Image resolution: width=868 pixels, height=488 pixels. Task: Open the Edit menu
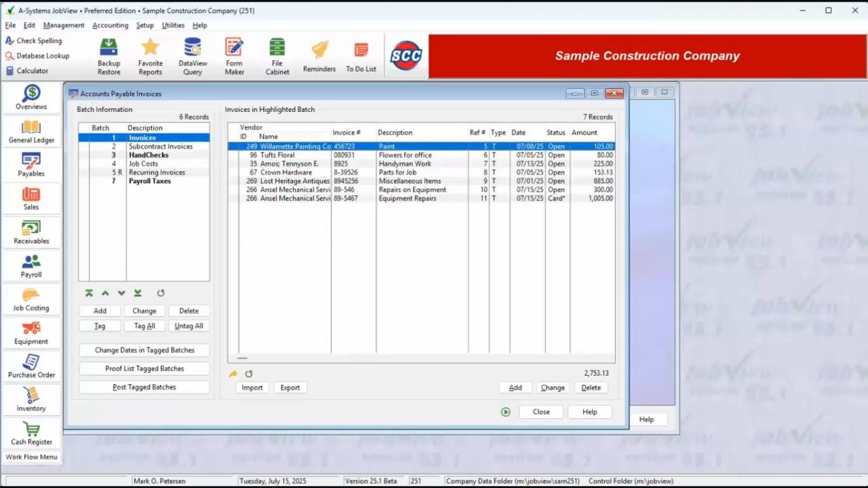(29, 25)
